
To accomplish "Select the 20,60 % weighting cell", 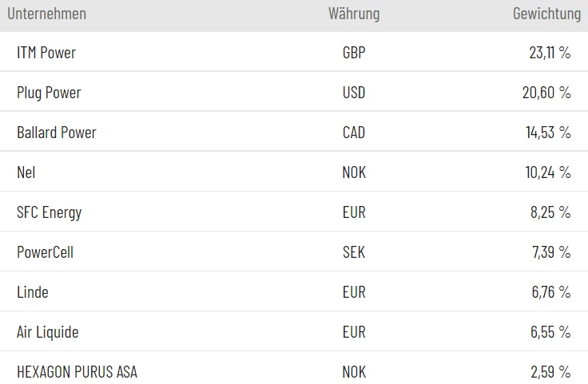I will (x=546, y=93).
